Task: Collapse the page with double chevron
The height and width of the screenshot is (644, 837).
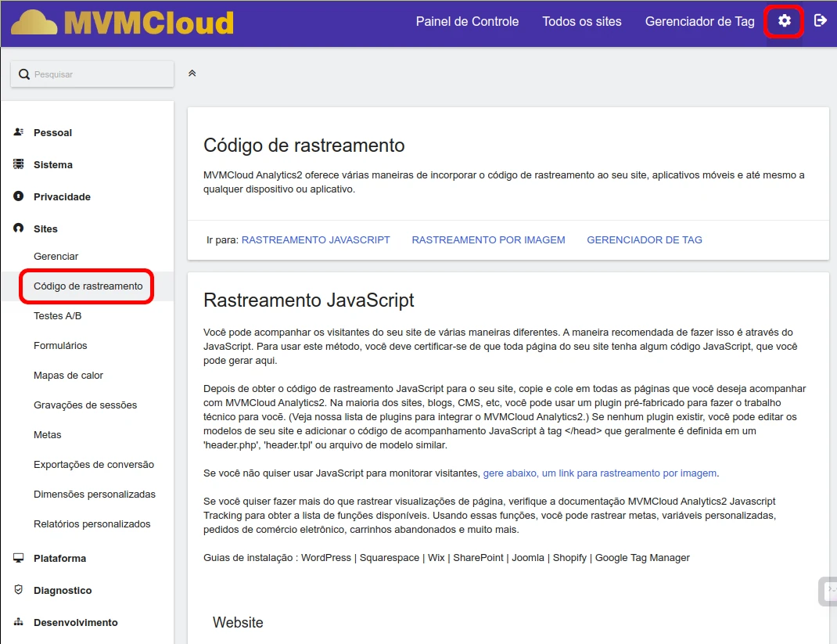Action: [192, 74]
